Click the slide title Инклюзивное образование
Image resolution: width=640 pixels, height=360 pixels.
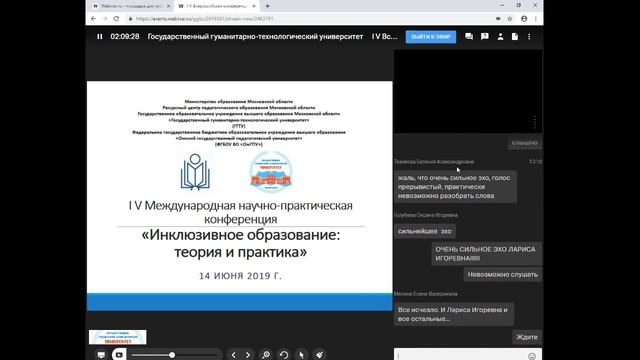tap(240, 243)
